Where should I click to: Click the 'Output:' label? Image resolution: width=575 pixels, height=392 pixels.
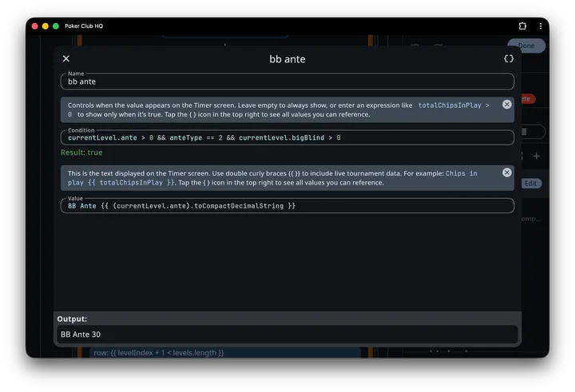coord(72,319)
